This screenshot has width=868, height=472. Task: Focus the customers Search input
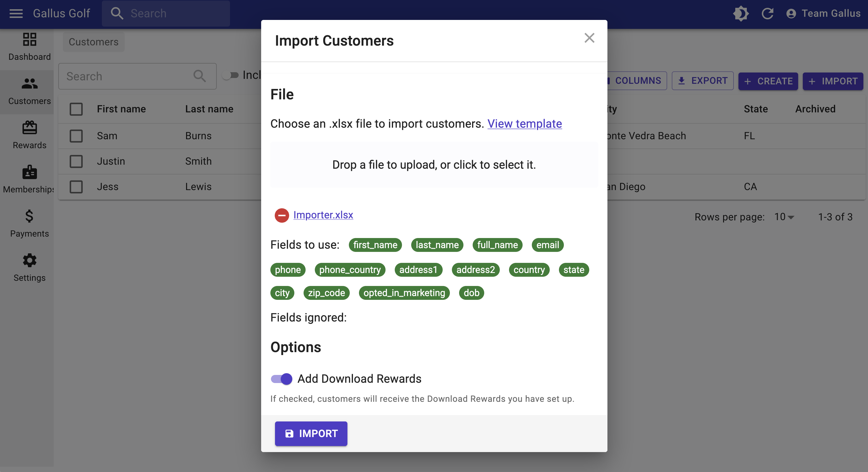[137, 76]
